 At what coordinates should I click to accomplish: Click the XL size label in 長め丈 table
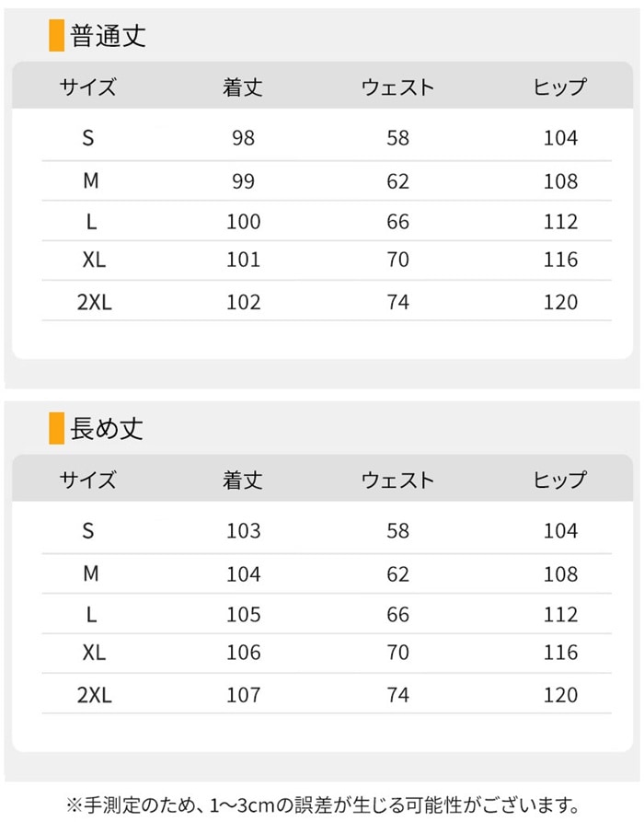94,653
